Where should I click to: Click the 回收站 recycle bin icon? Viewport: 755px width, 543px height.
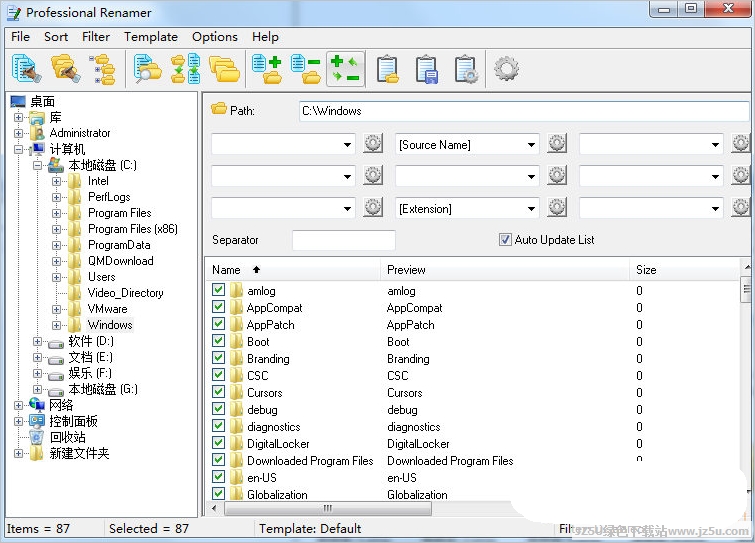pos(37,437)
